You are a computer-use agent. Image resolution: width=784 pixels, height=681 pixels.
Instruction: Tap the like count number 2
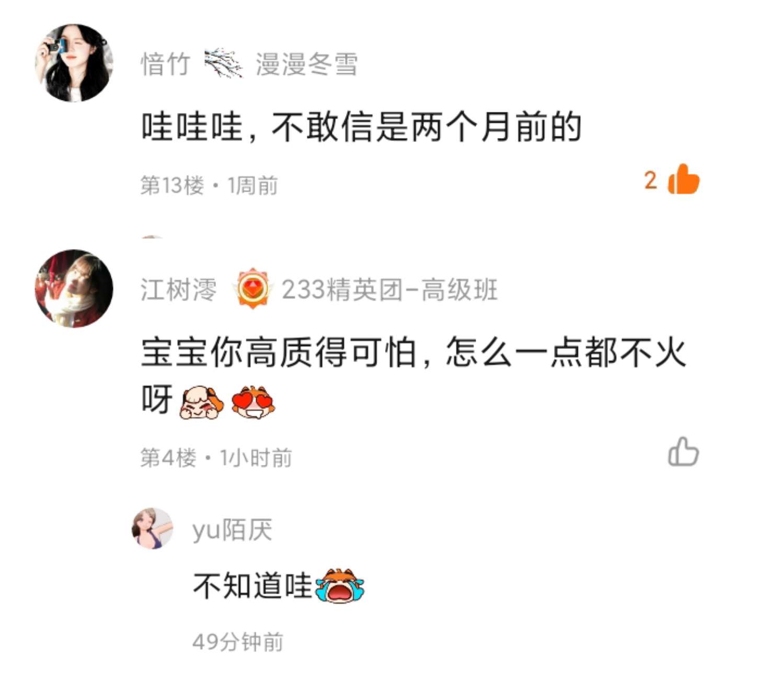[650, 180]
